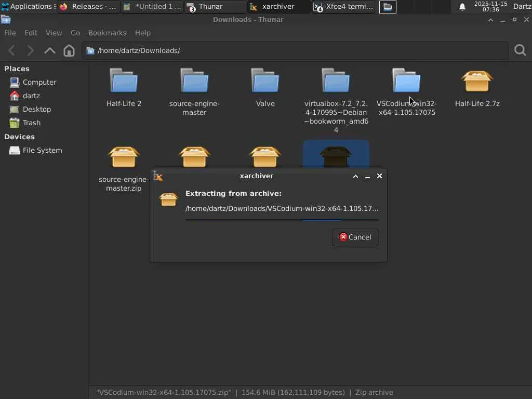Click the file manager panel icon
The image size is (532, 399).
388,6
